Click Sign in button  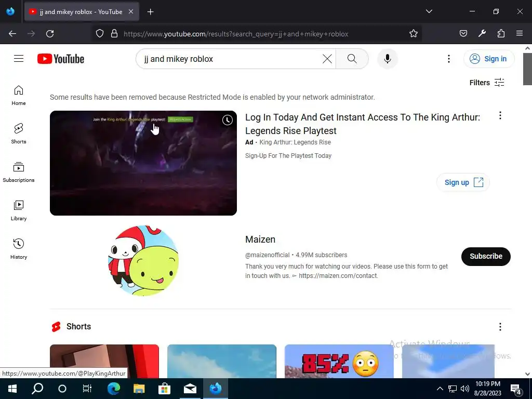coord(488,59)
